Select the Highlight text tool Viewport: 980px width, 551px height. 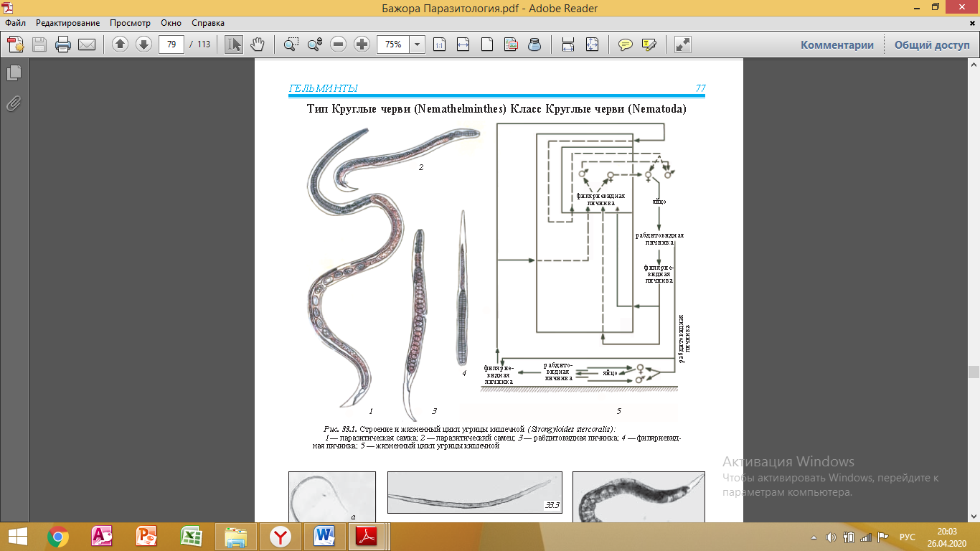(649, 44)
